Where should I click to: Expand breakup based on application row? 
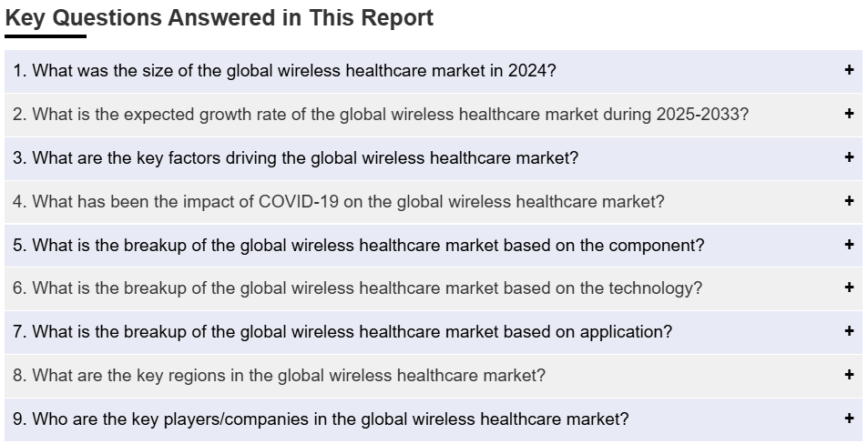click(434, 332)
